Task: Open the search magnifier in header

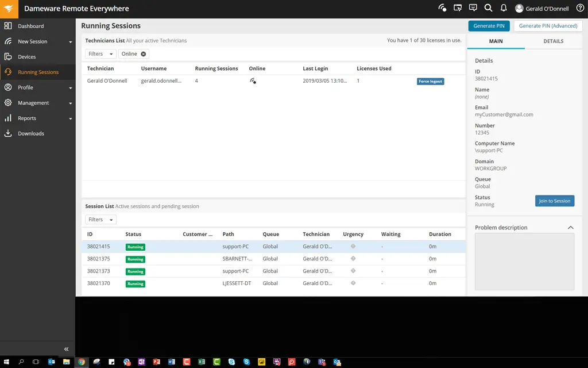Action: 488,9
